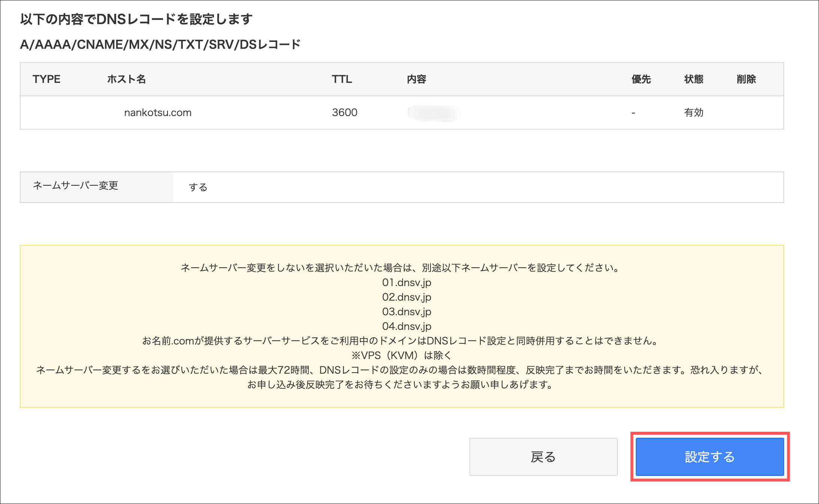Click the blue 設定する button
The width and height of the screenshot is (819, 504).
710,457
